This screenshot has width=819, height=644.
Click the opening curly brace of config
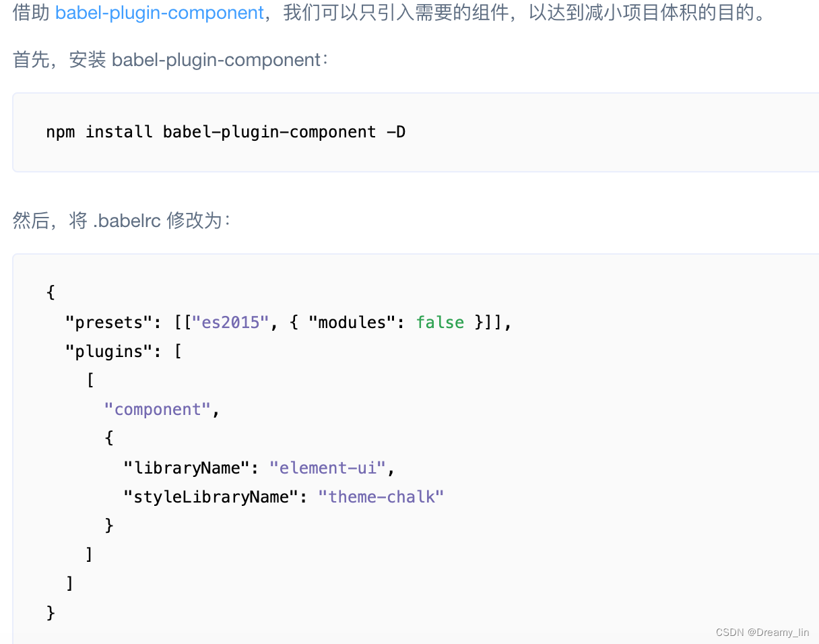coord(51,293)
